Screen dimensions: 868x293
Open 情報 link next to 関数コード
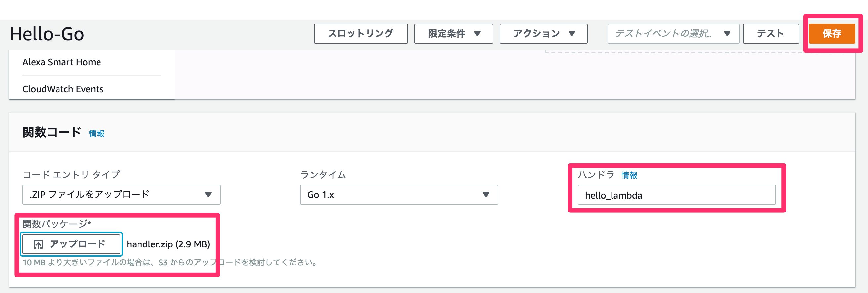pyautogui.click(x=97, y=134)
